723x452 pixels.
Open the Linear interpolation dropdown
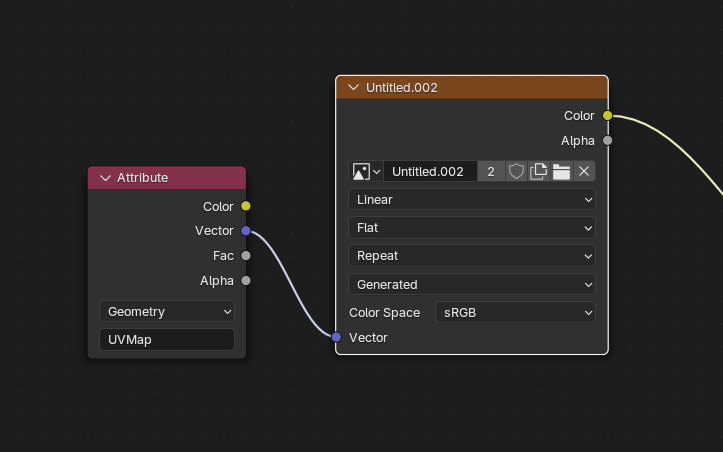coord(472,199)
